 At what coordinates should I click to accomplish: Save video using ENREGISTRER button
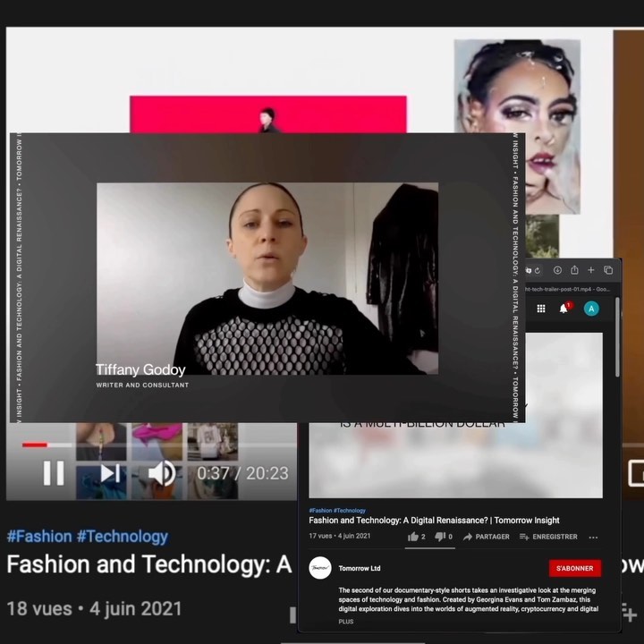click(548, 537)
